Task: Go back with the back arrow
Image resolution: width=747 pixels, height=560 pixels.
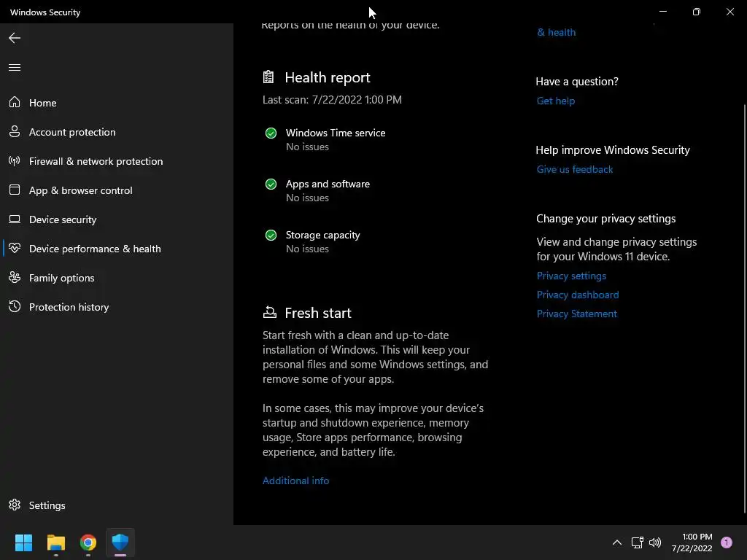Action: pos(15,38)
